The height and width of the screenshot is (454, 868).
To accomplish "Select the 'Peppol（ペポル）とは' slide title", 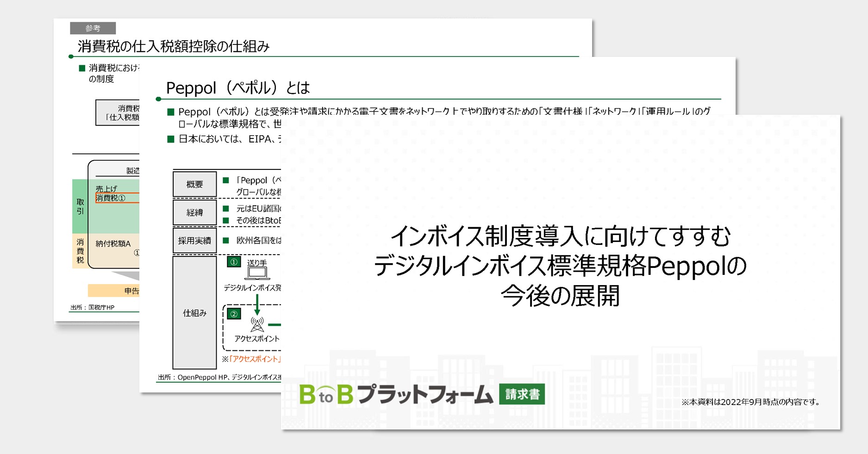I will click(x=238, y=87).
